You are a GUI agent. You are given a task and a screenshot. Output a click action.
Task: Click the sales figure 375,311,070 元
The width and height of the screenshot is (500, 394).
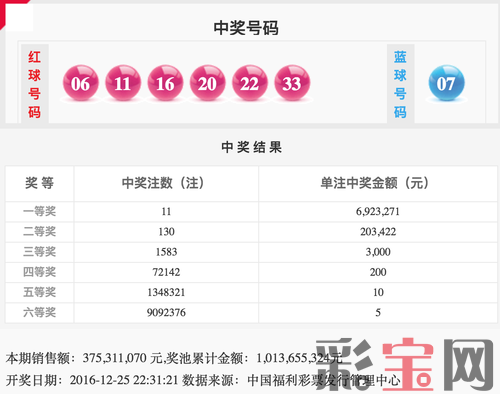tap(122, 358)
